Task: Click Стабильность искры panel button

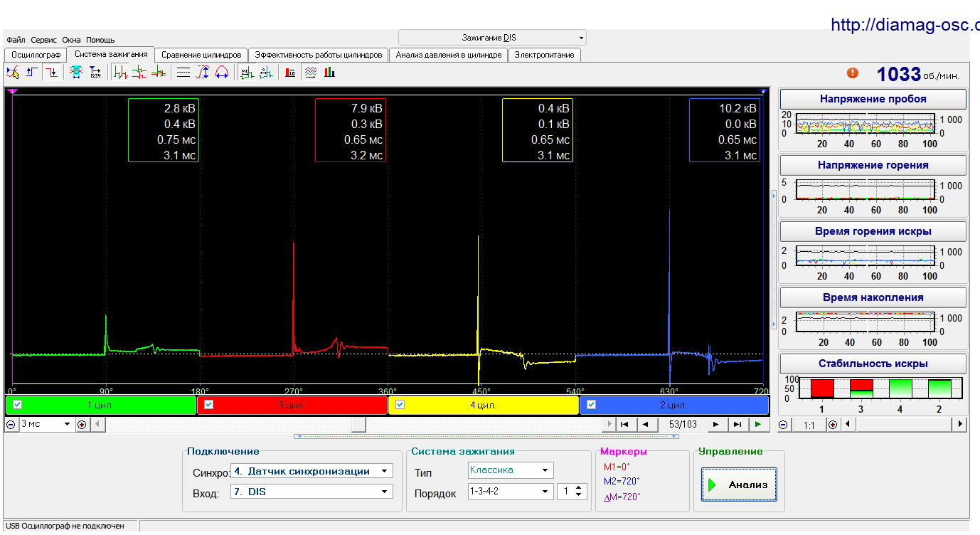Action: coord(873,364)
